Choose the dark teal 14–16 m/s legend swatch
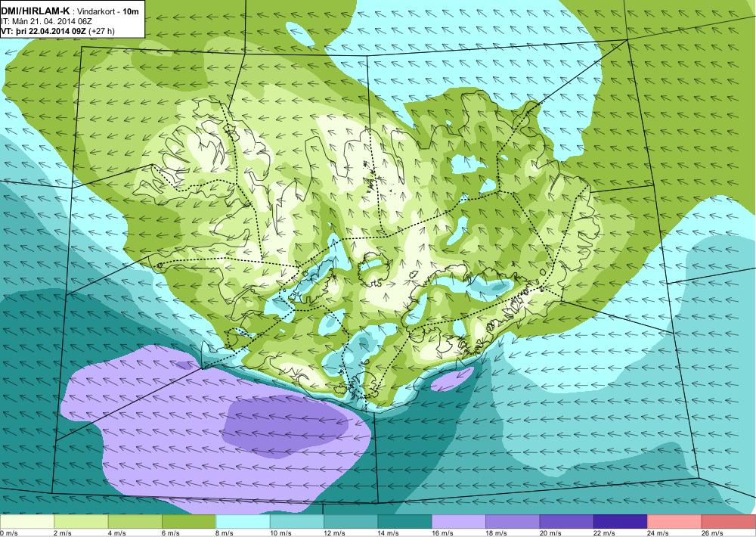Viewport: 756px width, 537px height. pos(405,522)
